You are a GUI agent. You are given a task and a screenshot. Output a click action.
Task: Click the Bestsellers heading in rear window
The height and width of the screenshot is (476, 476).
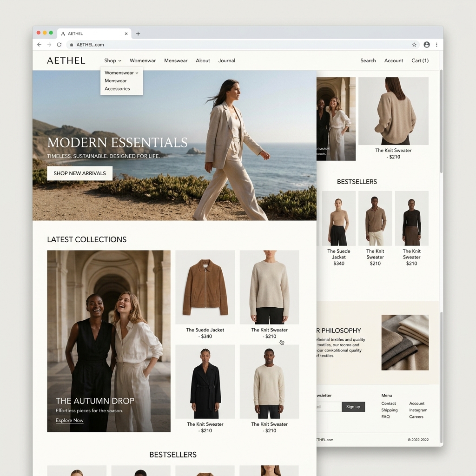[357, 182]
